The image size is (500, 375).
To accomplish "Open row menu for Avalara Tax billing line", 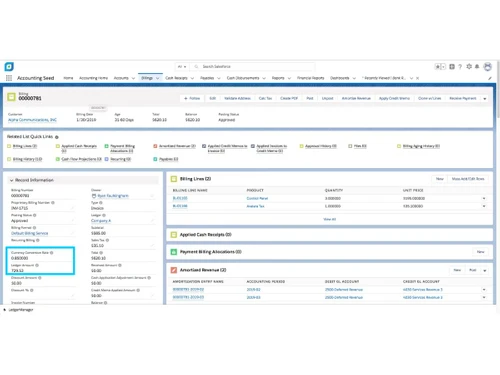I will (484, 206).
